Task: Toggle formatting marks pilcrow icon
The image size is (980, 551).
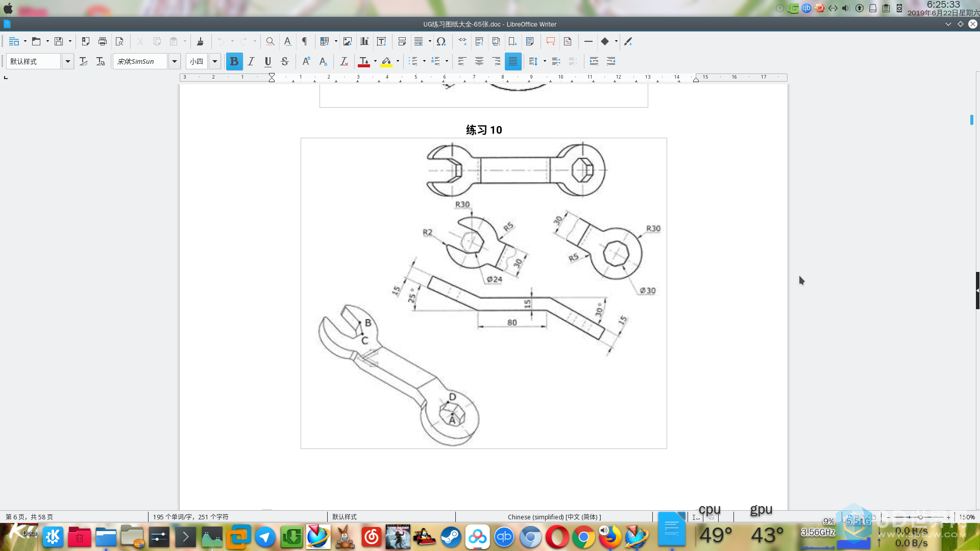Action: (x=304, y=41)
